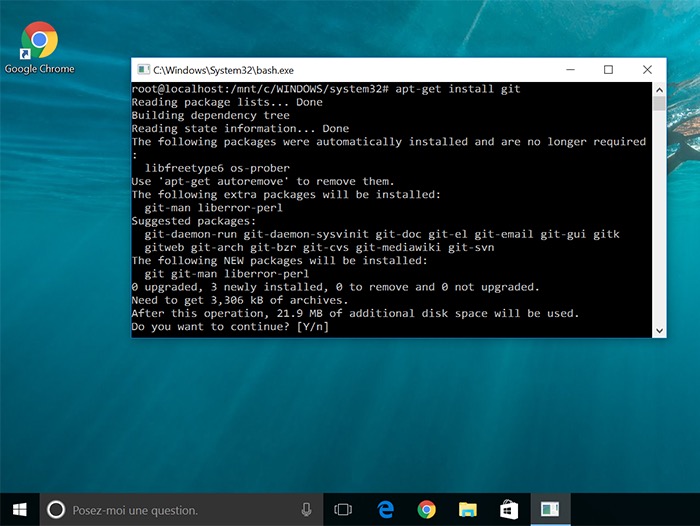Viewport: 700px width, 526px height.
Task: Open the Google Chrome desktop shortcut
Action: pos(39,46)
